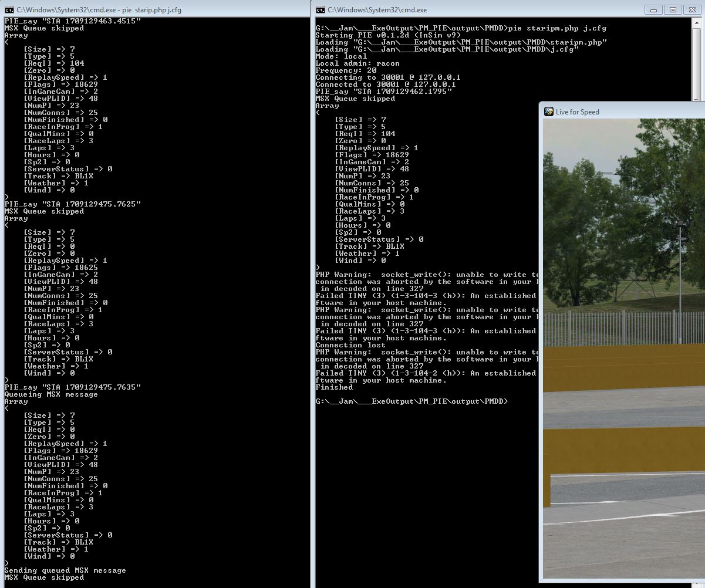The image size is (705, 588).
Task: Click the line 'Starting PIE v0.1.2d (InSim v9)'
Action: pyautogui.click(x=388, y=35)
